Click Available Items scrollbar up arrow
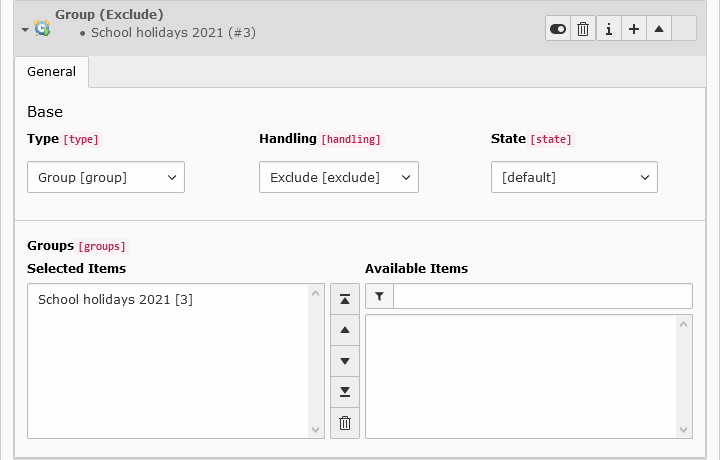Viewport: 720px width, 460px height. point(683,324)
